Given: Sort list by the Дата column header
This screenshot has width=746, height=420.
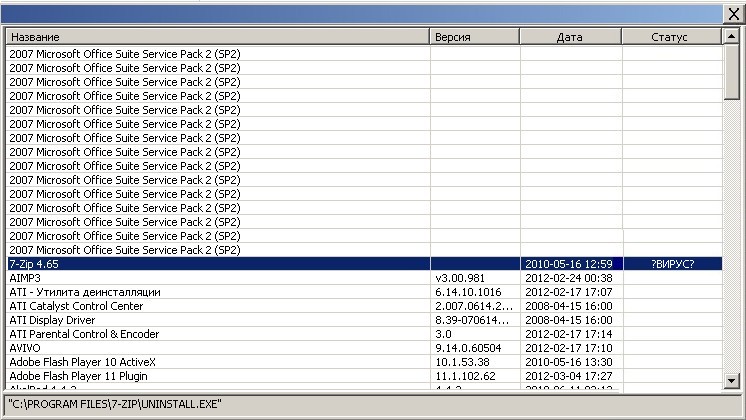Looking at the screenshot, I should [x=570, y=37].
